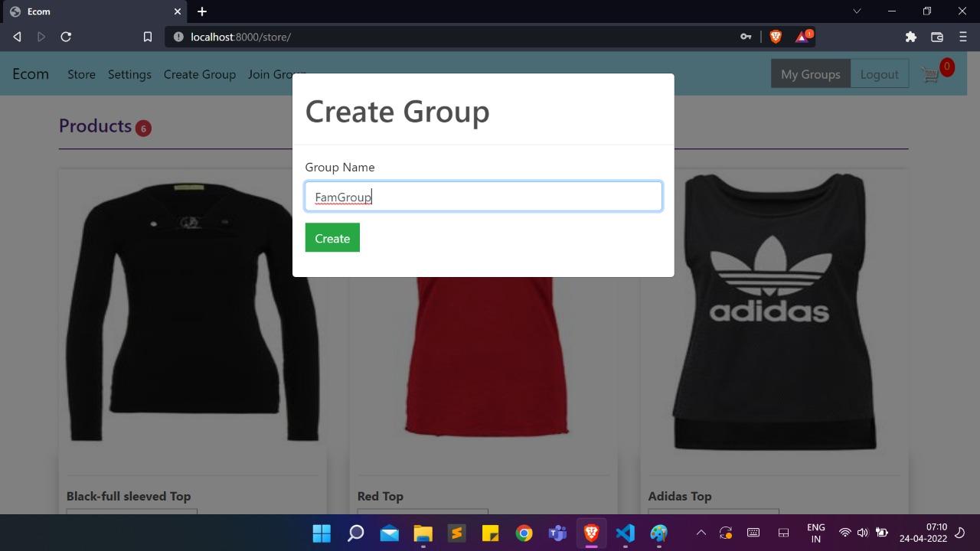Open the battery tray icon
The width and height of the screenshot is (980, 551).
tap(881, 533)
